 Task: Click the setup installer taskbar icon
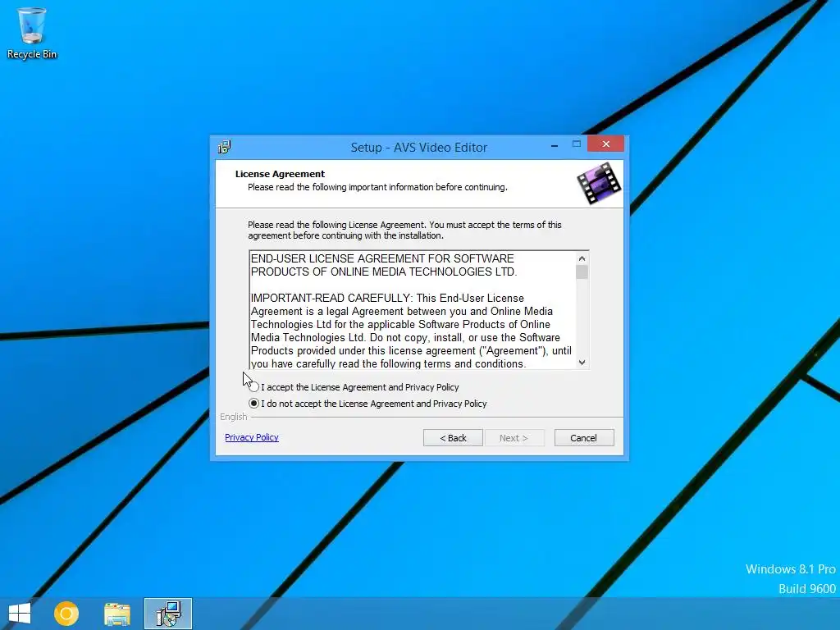(168, 614)
